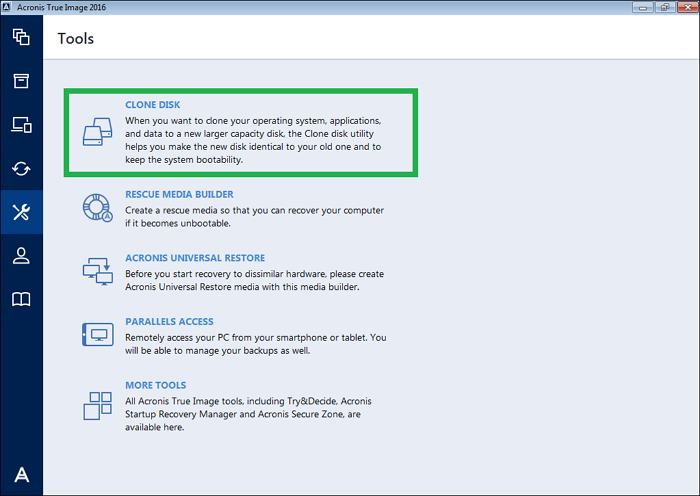Select the Tools wrench icon in the sidebar

point(21,212)
